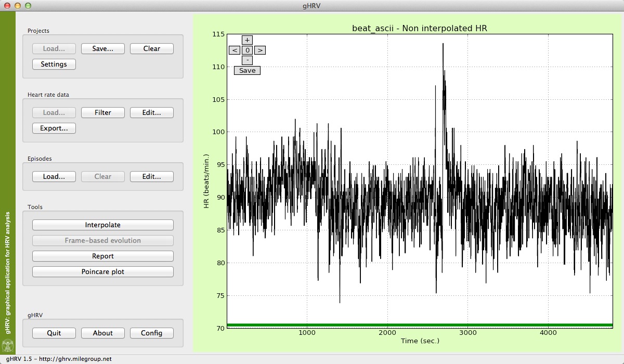Pan the plot left with the < button

pyautogui.click(x=235, y=50)
